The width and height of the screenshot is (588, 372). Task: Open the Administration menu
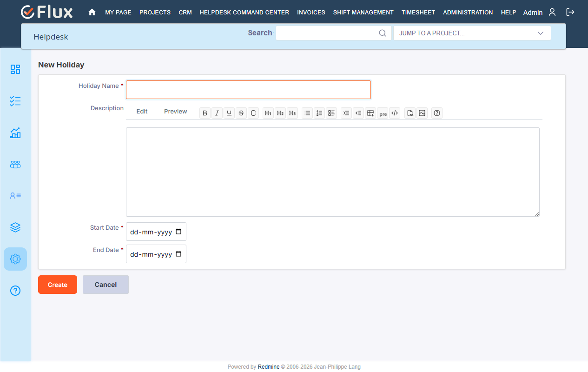tap(468, 13)
